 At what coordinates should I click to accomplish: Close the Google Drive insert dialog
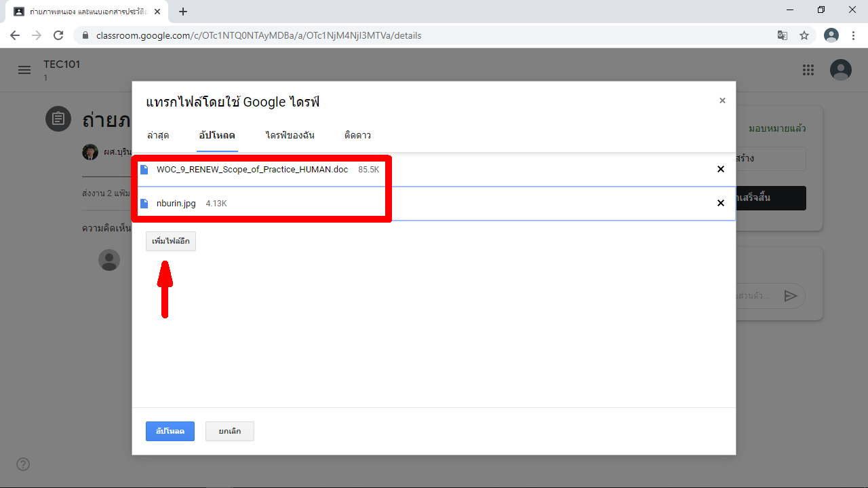(722, 100)
